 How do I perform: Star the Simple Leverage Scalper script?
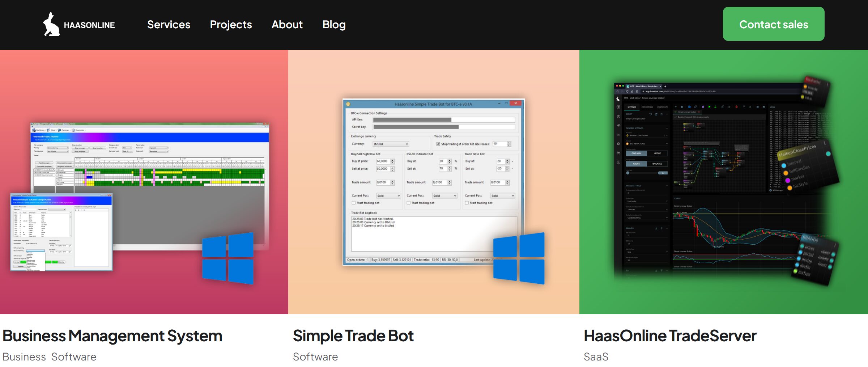coord(661,114)
